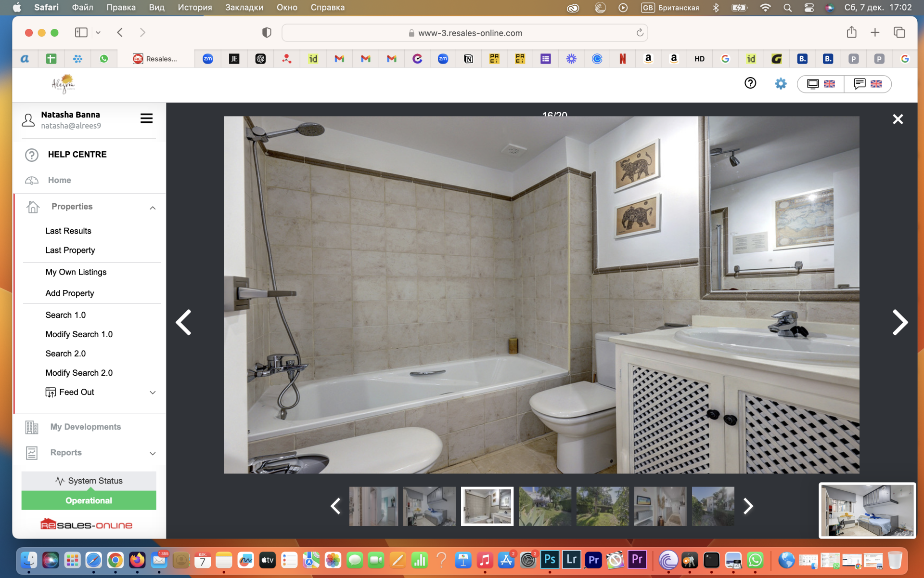Collapse the Properties section
This screenshot has width=924, height=578.
153,208
